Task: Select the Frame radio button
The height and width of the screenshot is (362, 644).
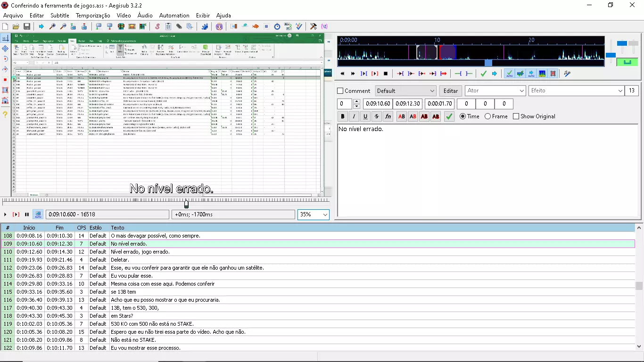Action: pyautogui.click(x=487, y=116)
